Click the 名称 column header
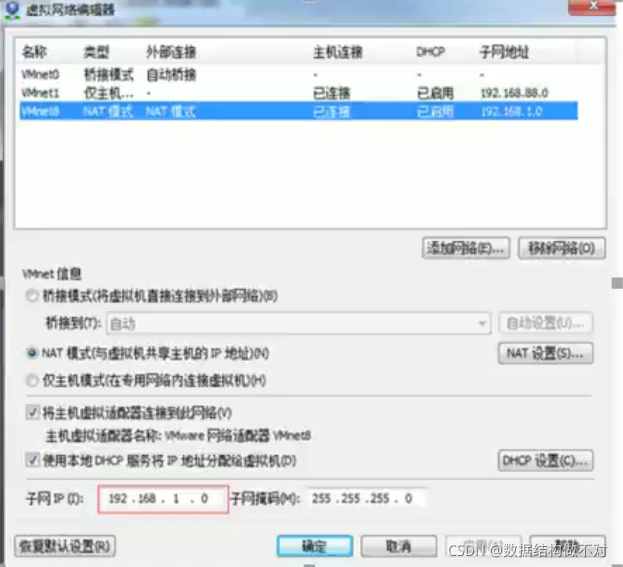Image resolution: width=623 pixels, height=567 pixels. point(35,52)
